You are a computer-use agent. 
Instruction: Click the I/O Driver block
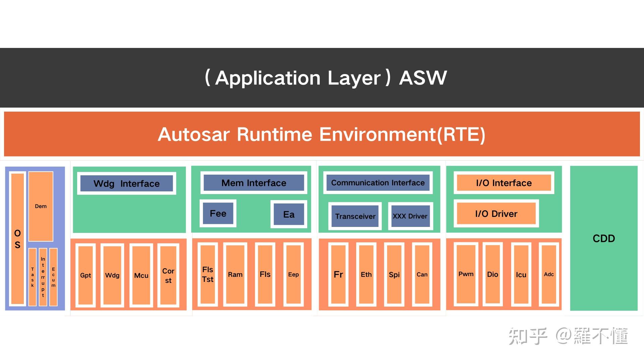(x=496, y=214)
